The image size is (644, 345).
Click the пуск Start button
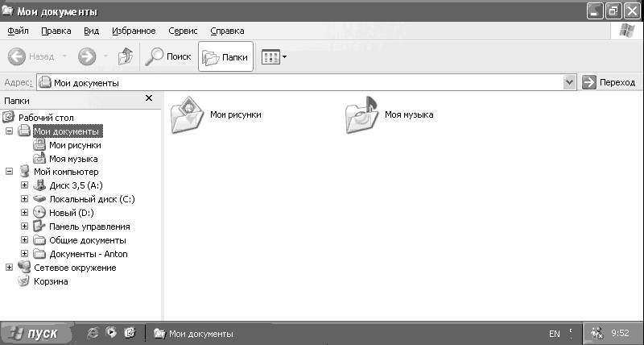click(x=36, y=334)
